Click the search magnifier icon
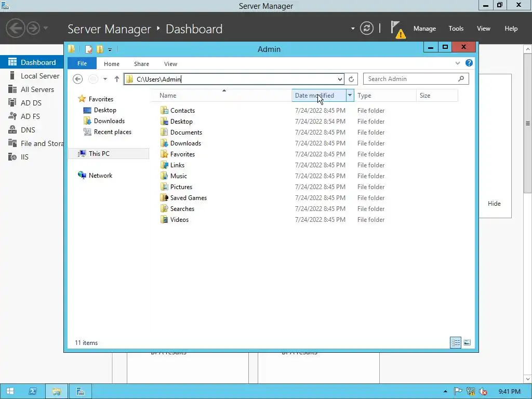The width and height of the screenshot is (532, 399). (x=461, y=79)
